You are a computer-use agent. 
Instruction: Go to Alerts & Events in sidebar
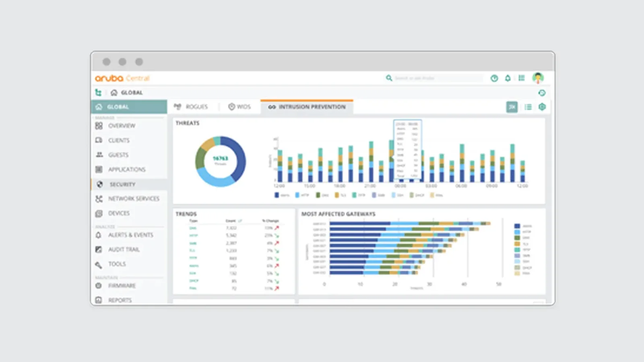click(130, 235)
